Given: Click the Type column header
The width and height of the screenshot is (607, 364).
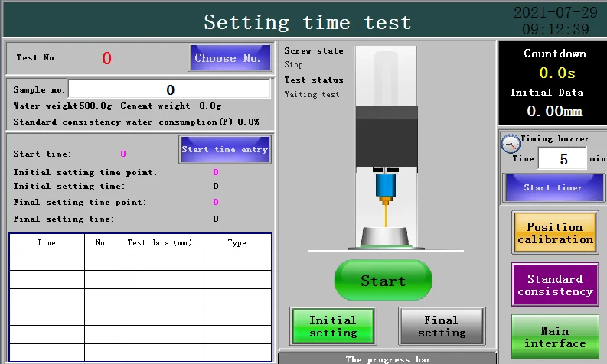Looking at the screenshot, I should [x=237, y=243].
